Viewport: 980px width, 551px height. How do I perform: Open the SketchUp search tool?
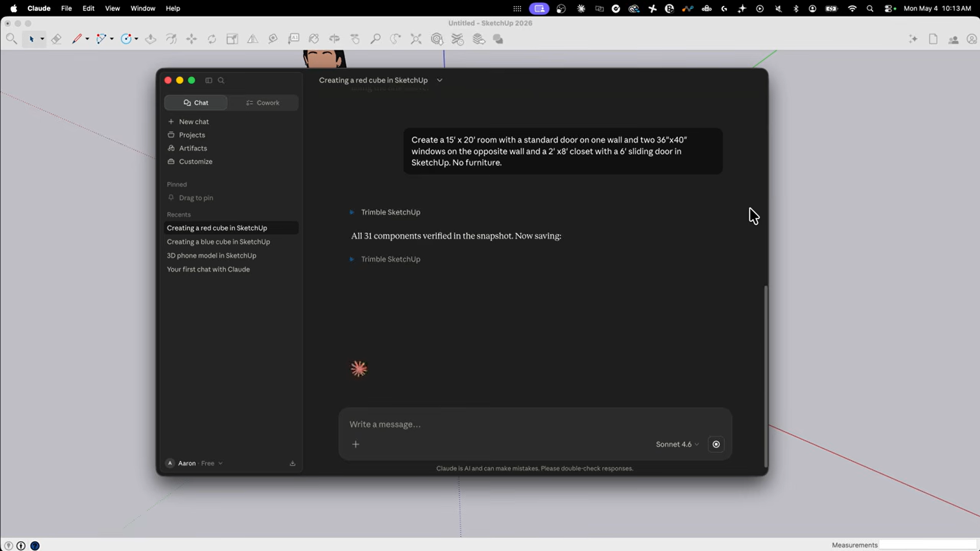pyautogui.click(x=11, y=39)
